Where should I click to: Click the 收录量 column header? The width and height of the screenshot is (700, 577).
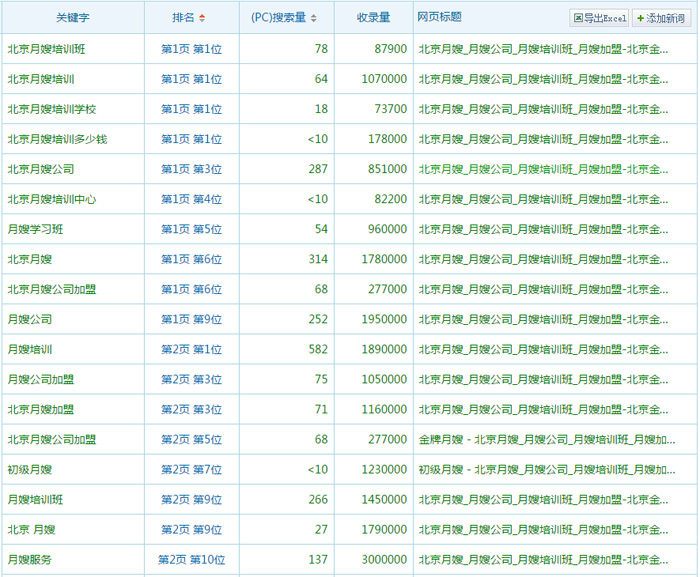pos(373,18)
